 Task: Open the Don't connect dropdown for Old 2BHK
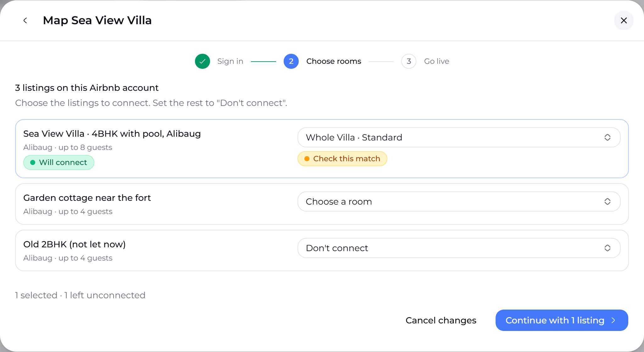[459, 248]
